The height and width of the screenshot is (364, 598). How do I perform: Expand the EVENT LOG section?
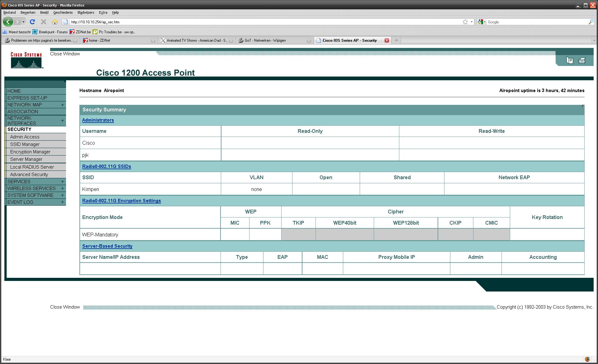[63, 202]
